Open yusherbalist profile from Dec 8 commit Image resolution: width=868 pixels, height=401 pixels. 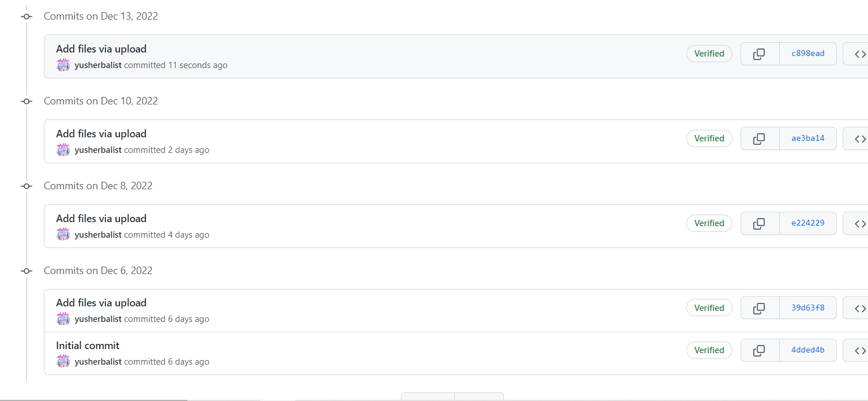tap(98, 235)
